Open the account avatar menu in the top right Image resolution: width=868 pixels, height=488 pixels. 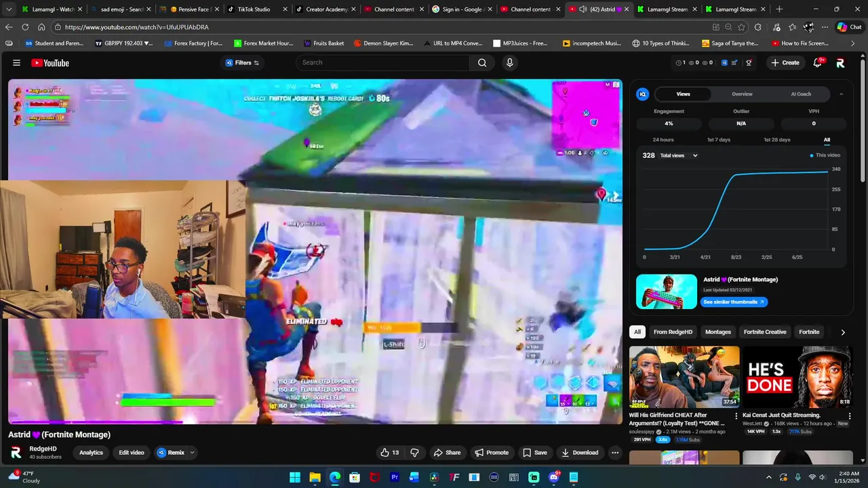840,62
